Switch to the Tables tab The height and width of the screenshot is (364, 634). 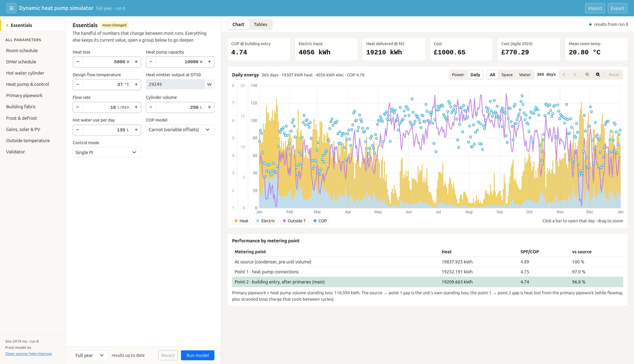click(260, 24)
